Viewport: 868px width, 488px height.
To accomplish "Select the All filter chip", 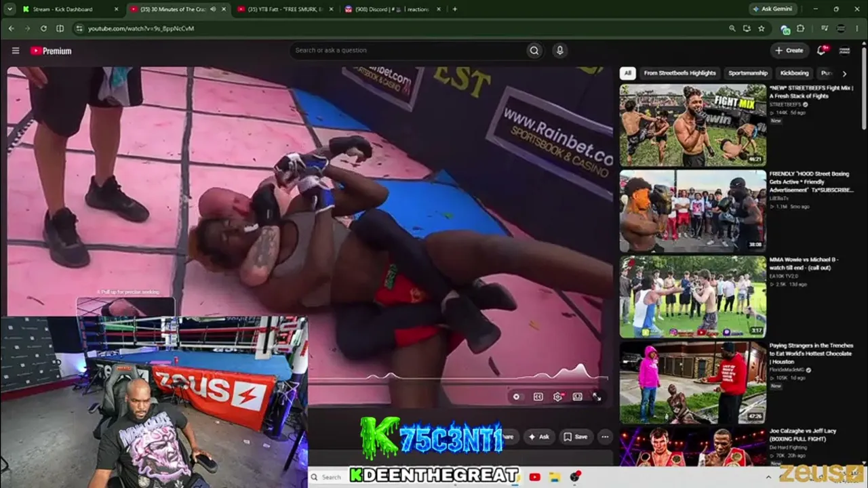I will click(628, 73).
